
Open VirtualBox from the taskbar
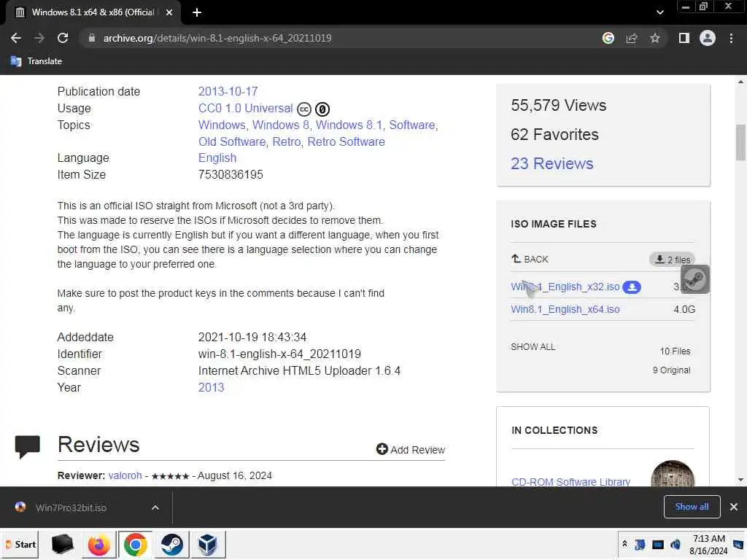point(208,544)
